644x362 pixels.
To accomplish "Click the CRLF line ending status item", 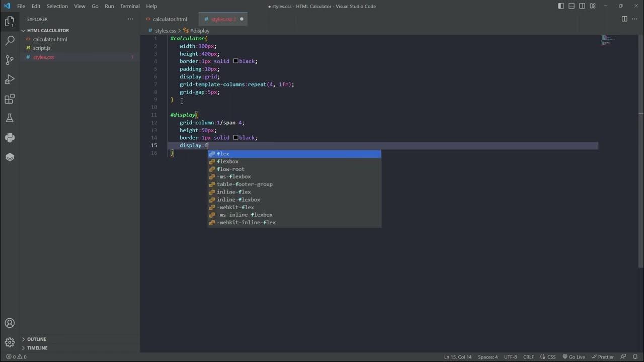I will pos(529,357).
